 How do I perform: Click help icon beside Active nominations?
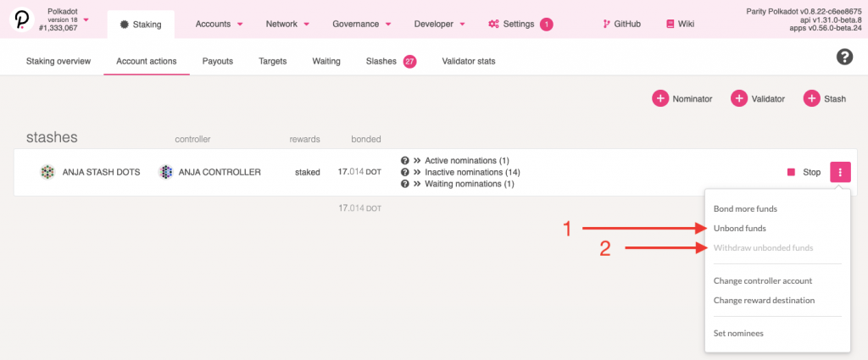click(x=404, y=161)
